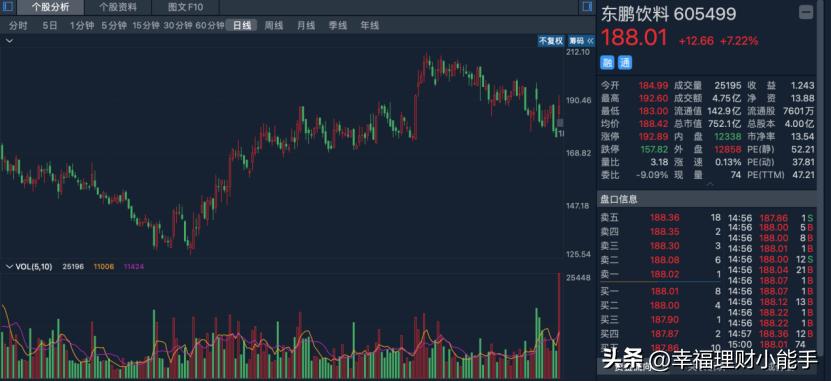831x382 pixels.
Task: Click the 涨停 price 192.89
Action: [653, 137]
